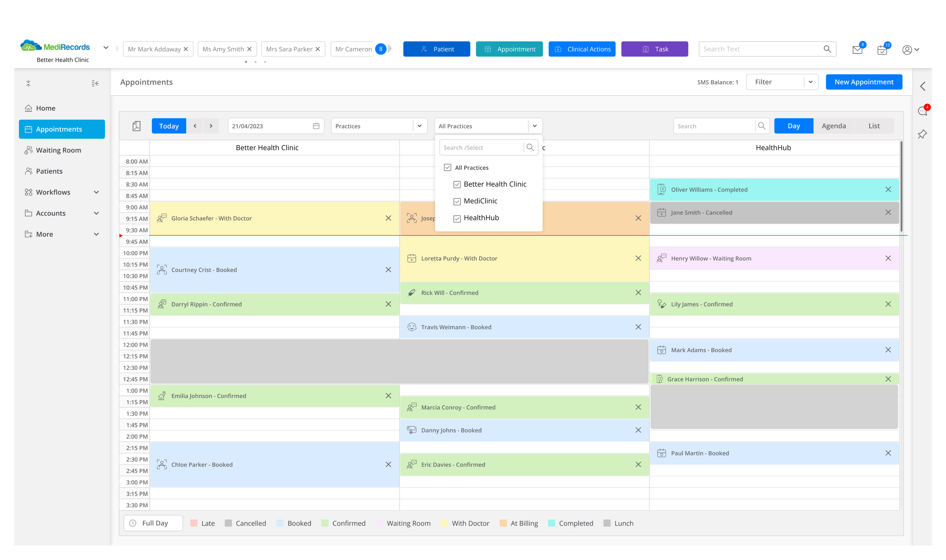The image size is (946, 560).
Task: Click the New Appointment button
Action: click(x=864, y=82)
